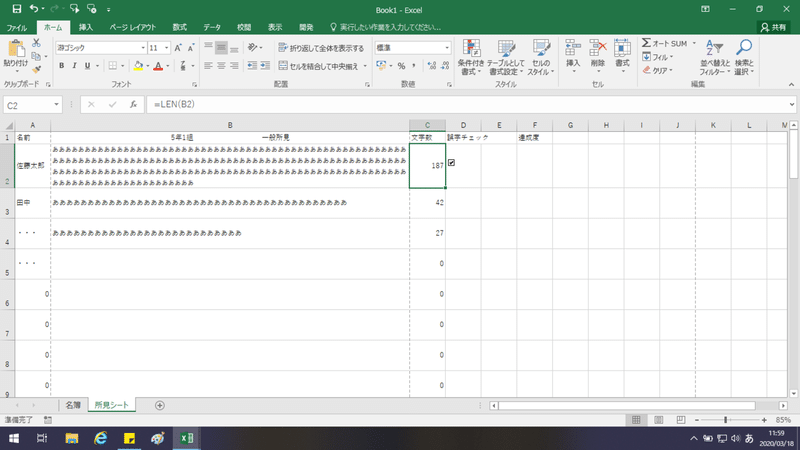
Task: Click the Increase Decimal icon
Action: tap(432, 66)
